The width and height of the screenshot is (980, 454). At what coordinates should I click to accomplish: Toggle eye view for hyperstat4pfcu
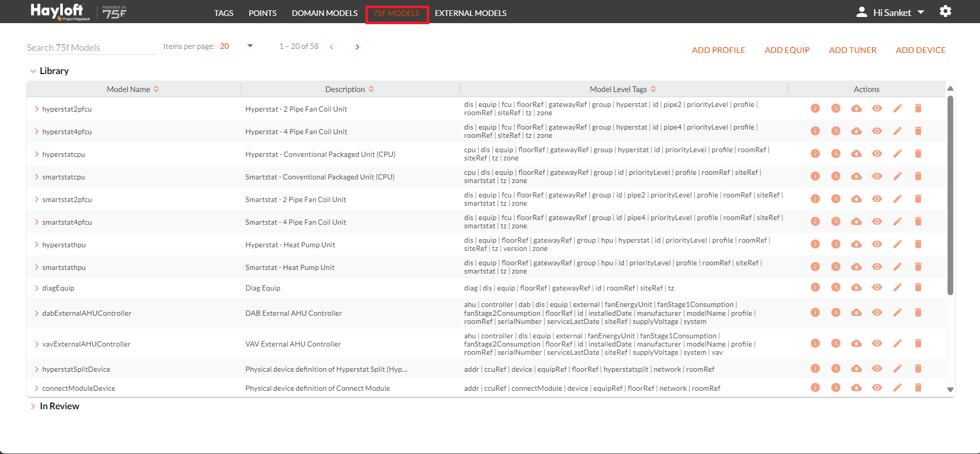[x=877, y=131]
